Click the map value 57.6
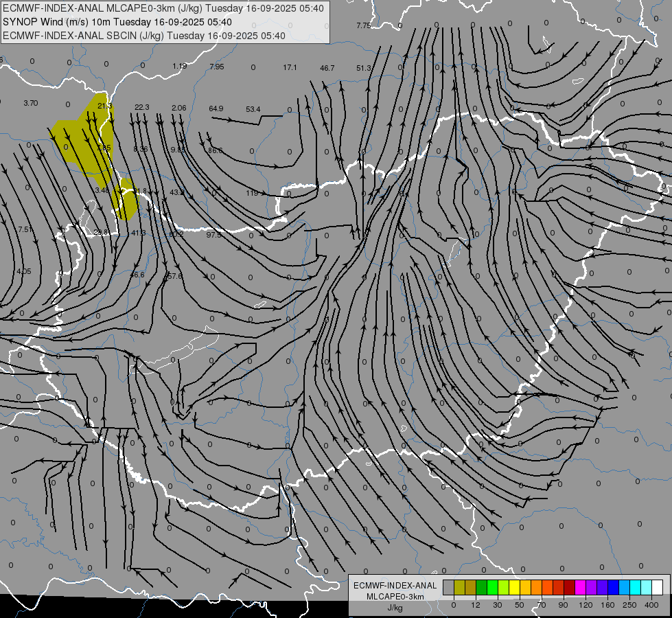The width and height of the screenshot is (672, 618). pyautogui.click(x=174, y=276)
